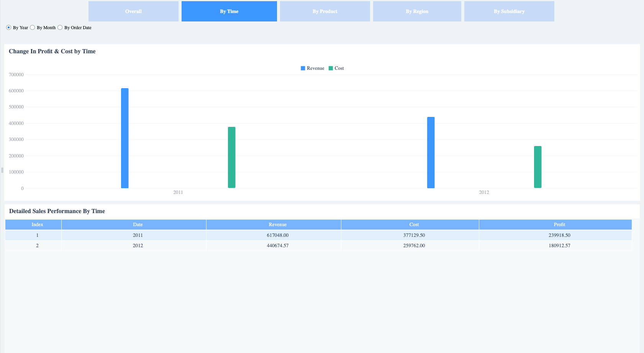
Task: Select the 2012 Revenue bar
Action: pyautogui.click(x=431, y=153)
